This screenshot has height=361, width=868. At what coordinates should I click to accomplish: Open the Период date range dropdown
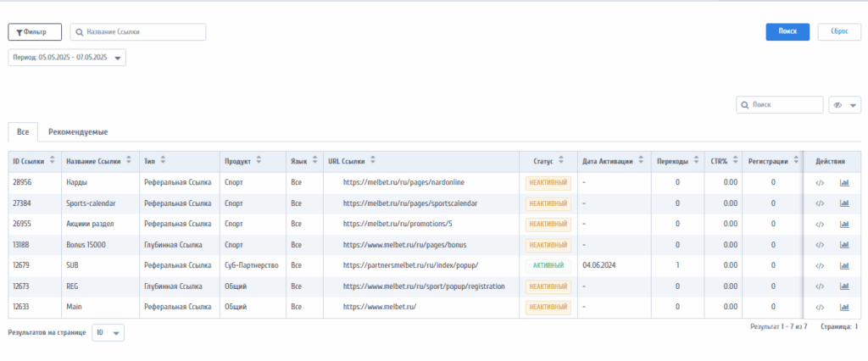tap(67, 58)
